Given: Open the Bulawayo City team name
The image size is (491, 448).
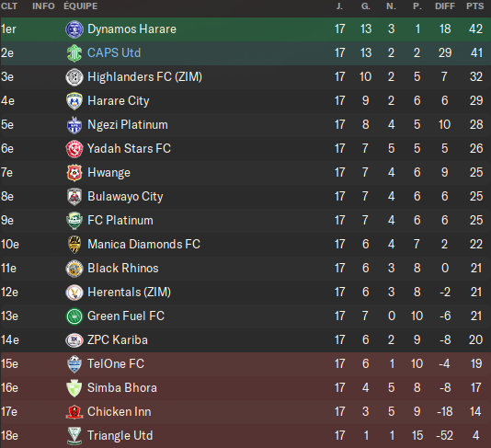Looking at the screenshot, I should [125, 197].
